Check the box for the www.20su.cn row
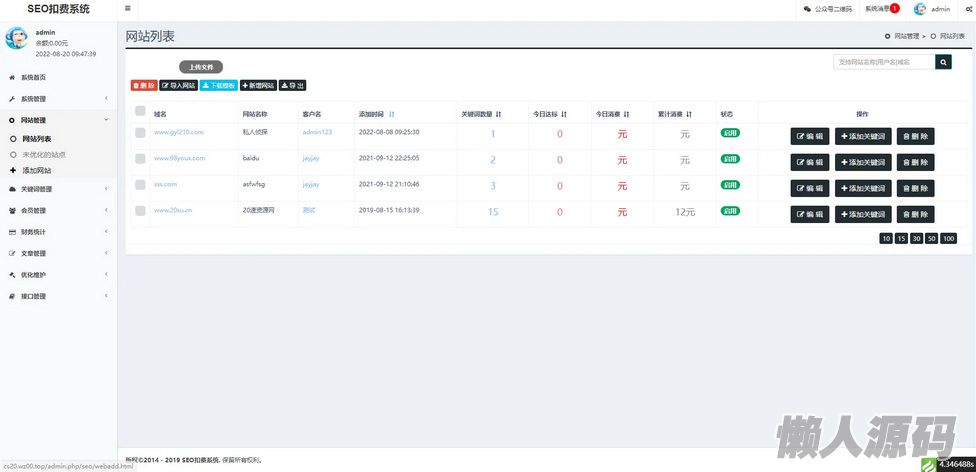Image resolution: width=976 pixels, height=472 pixels. (x=141, y=210)
